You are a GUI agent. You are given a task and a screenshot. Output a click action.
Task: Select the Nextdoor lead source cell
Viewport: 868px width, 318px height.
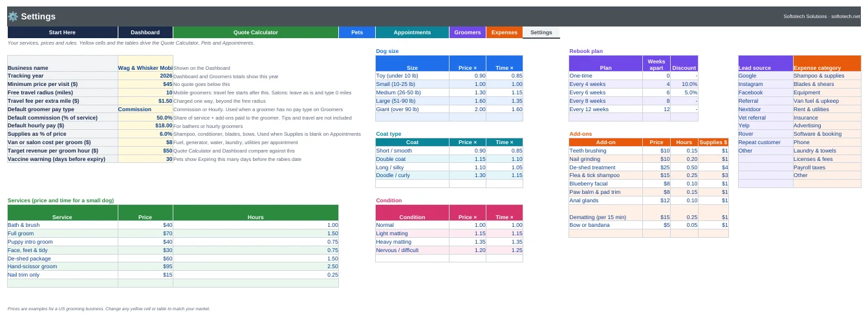(x=765, y=109)
